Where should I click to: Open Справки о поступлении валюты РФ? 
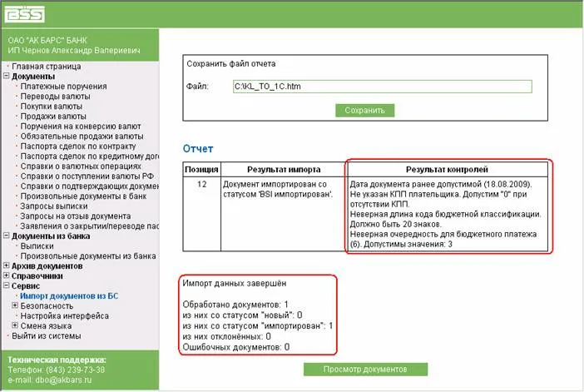(87, 176)
